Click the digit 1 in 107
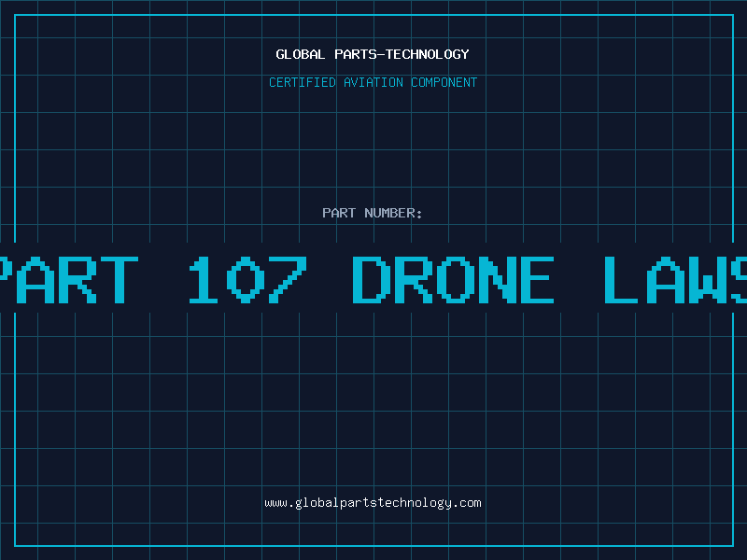The image size is (747, 560). point(204,279)
